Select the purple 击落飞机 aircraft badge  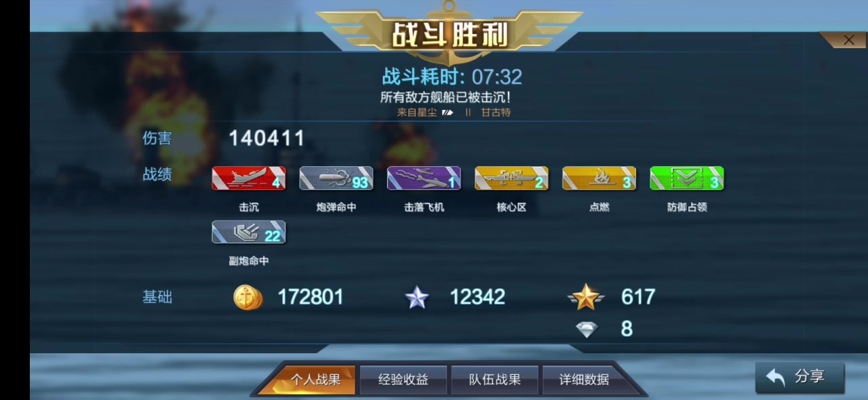[424, 178]
